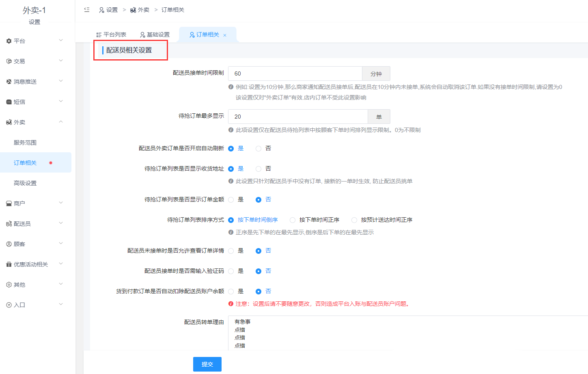Select 是 for 接单时输入验证码
This screenshot has width=588, height=374.
(231, 271)
